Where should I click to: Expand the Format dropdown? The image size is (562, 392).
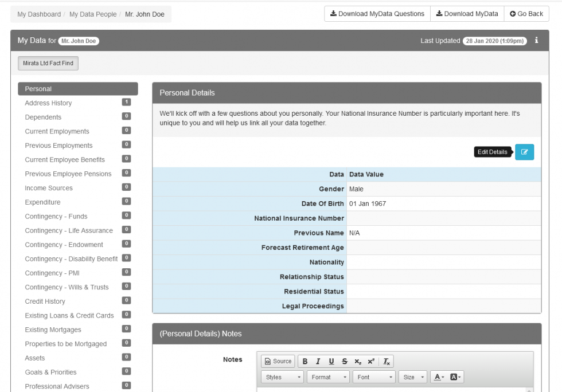[x=328, y=377]
